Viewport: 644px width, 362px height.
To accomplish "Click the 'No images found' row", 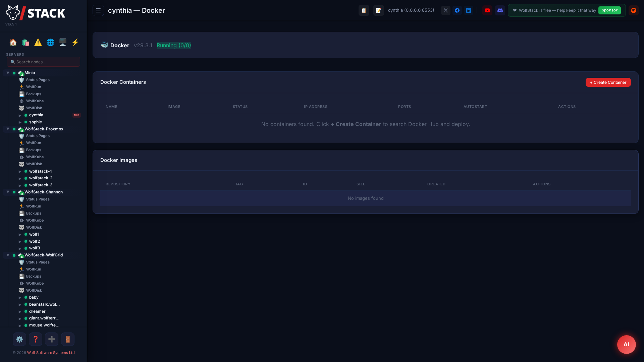I will point(366,198).
